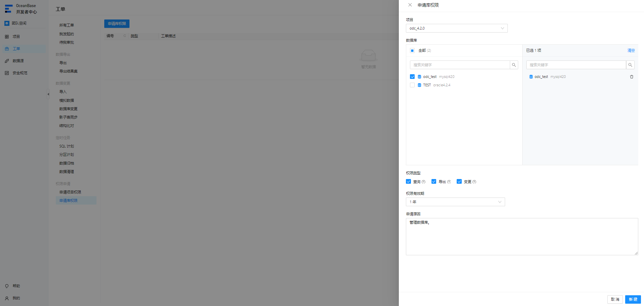Uncheck the 变更 permission type checkbox

click(459, 181)
